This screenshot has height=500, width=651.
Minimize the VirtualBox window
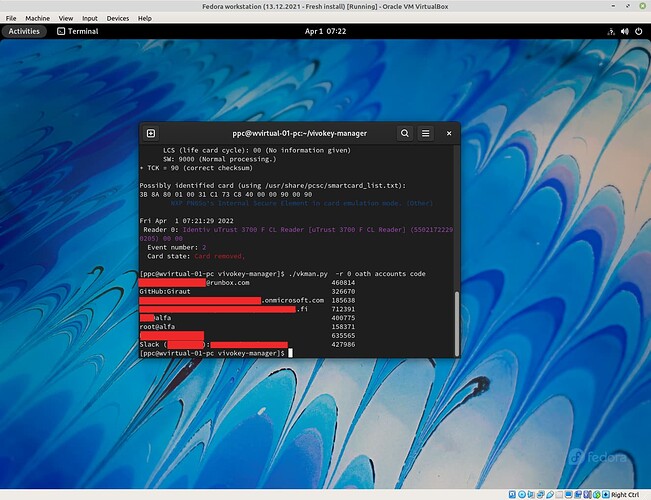(x=614, y=6)
